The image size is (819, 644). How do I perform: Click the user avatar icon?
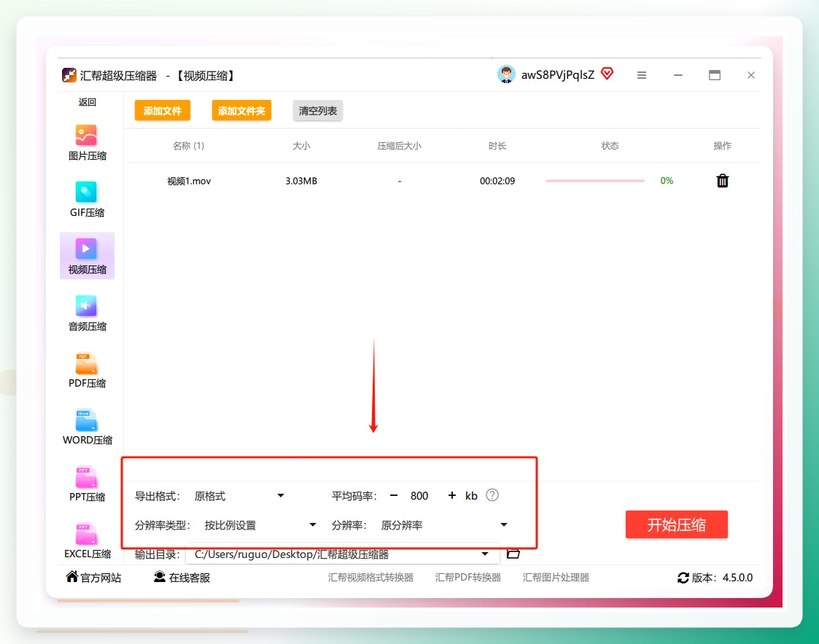pyautogui.click(x=506, y=74)
